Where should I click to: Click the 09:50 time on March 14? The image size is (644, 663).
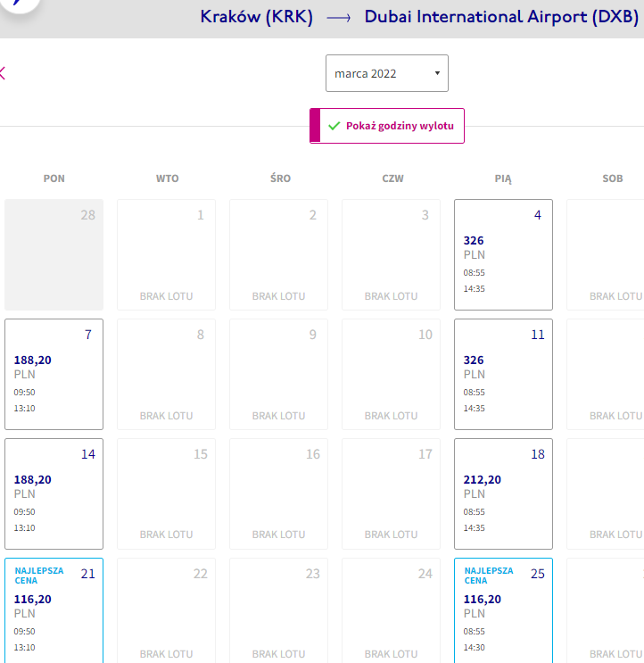(24, 512)
